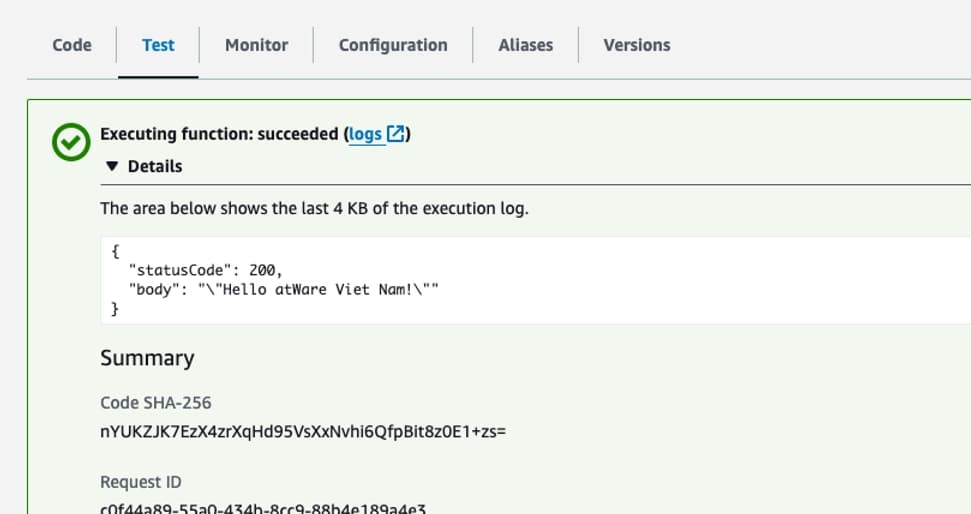Screen dimensions: 971x514
Task: Open the Monitor tab
Action: 256,45
